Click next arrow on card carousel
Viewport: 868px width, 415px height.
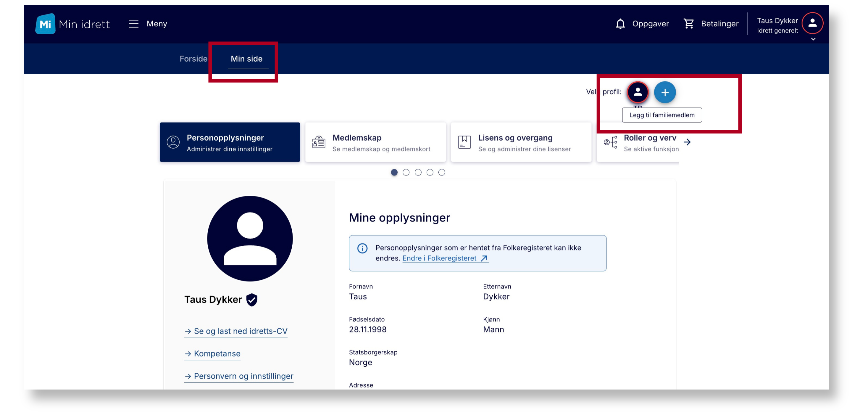tap(687, 142)
